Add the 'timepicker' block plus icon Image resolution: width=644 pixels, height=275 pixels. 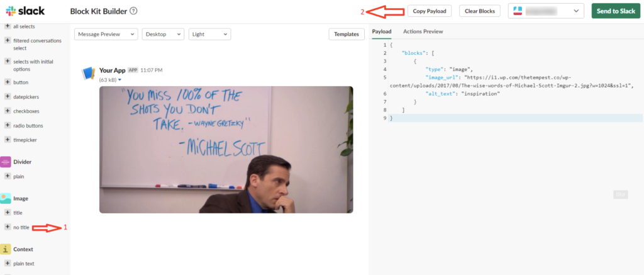(x=8, y=140)
